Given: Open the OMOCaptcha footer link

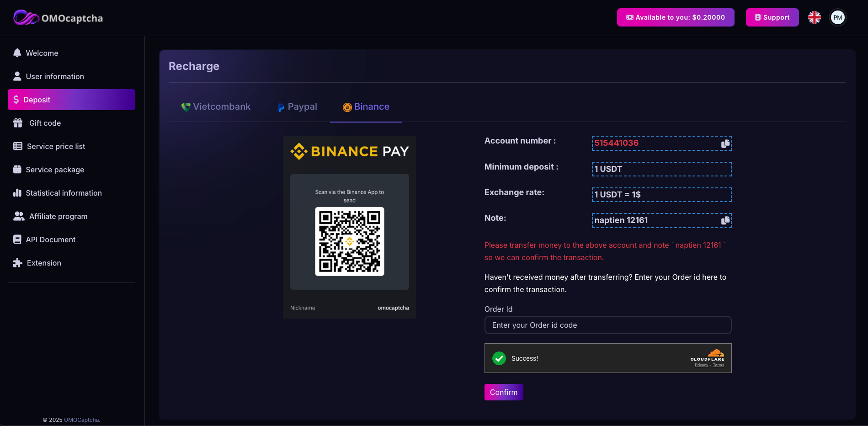Looking at the screenshot, I should coord(81,420).
